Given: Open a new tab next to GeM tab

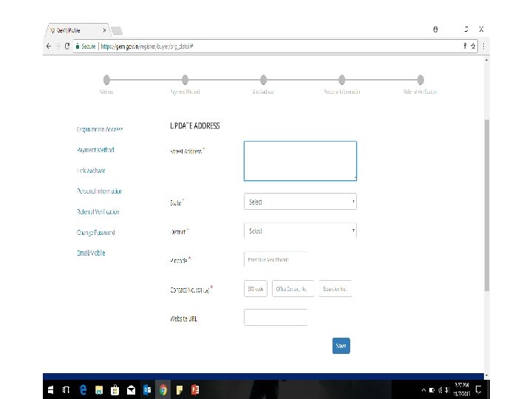Looking at the screenshot, I should (117, 31).
